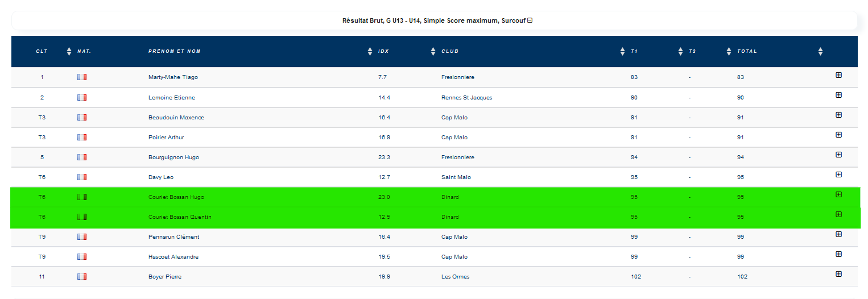Expand details for Marty-Mahe Tiago row
The height and width of the screenshot is (299, 868).
tap(838, 75)
